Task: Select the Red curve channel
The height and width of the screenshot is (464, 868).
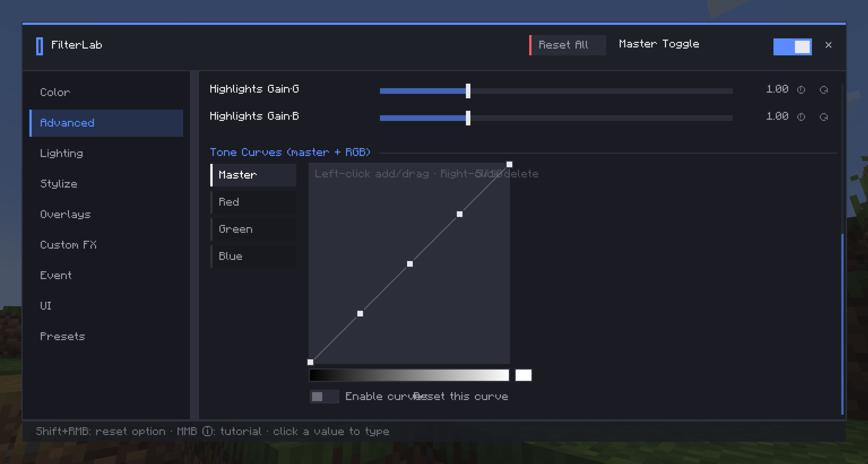Action: [253, 202]
